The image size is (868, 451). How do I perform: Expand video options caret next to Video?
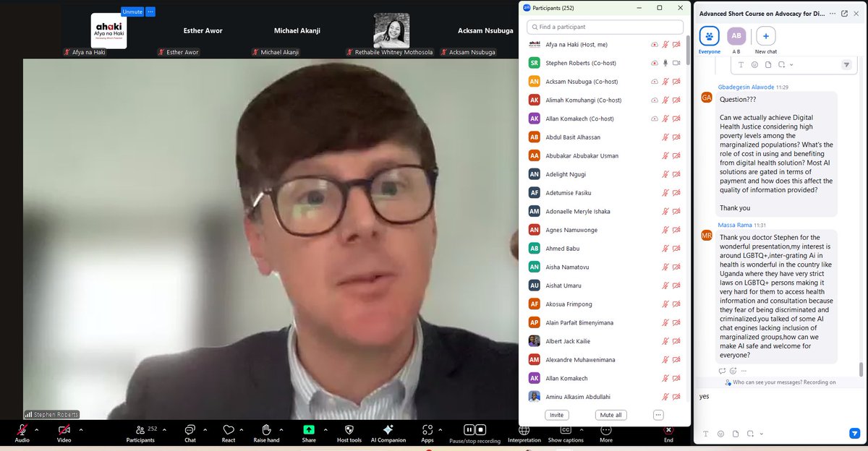(x=80, y=429)
